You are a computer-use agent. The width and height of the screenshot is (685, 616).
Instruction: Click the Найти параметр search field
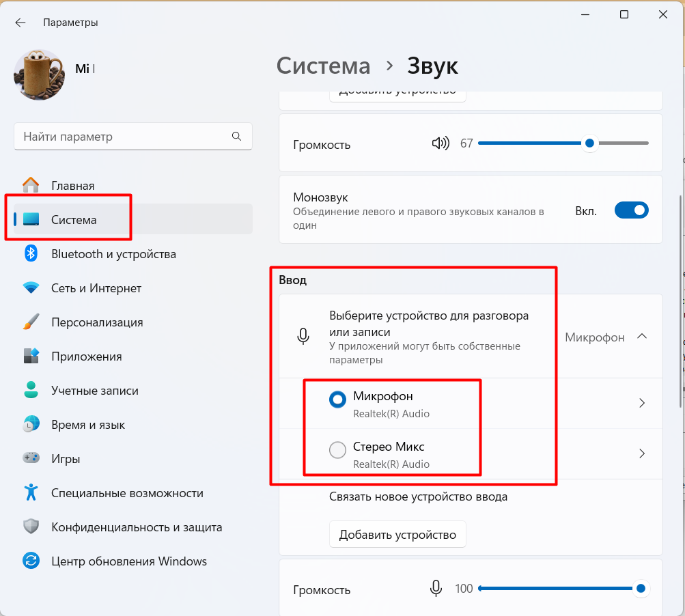pyautogui.click(x=123, y=137)
